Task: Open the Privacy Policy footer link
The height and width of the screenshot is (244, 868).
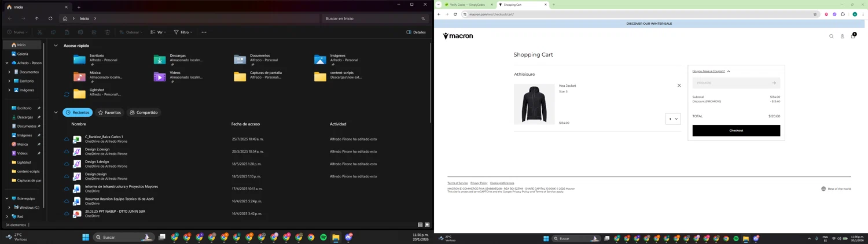Action: pyautogui.click(x=479, y=183)
